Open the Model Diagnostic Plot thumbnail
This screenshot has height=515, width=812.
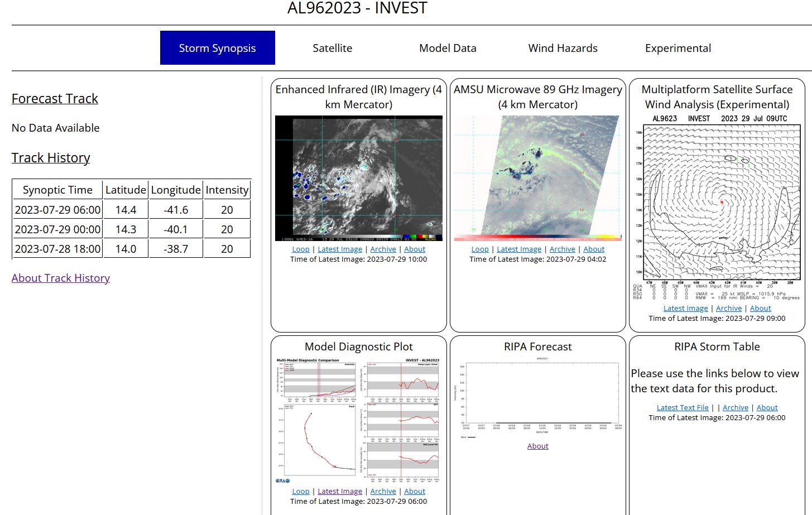coord(358,420)
